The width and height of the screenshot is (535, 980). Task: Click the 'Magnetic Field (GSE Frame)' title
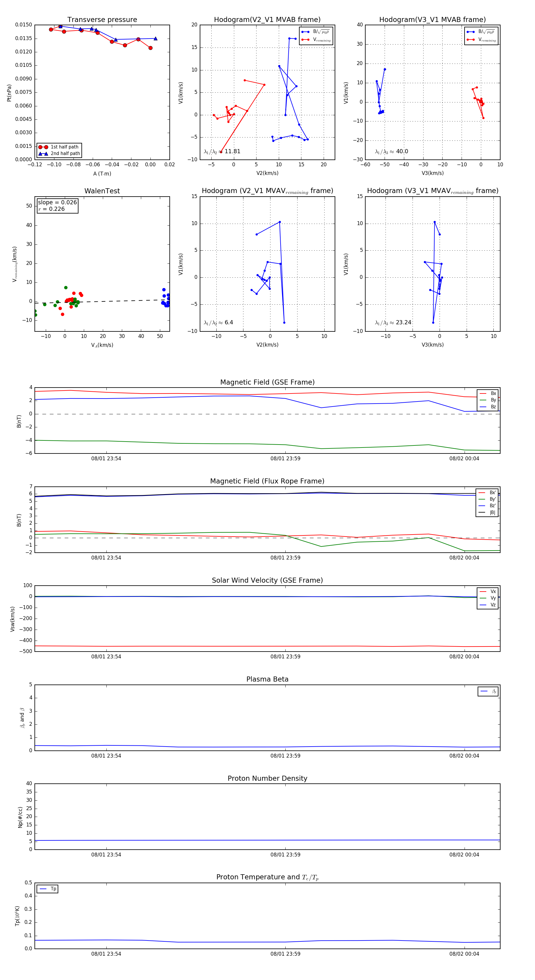[267, 382]
